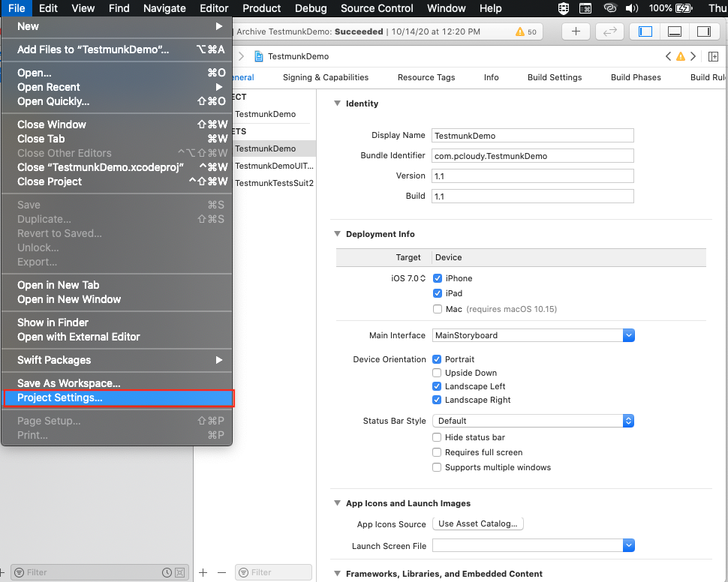Open the Product menu in menu bar
The width and height of the screenshot is (728, 582).
[261, 8]
